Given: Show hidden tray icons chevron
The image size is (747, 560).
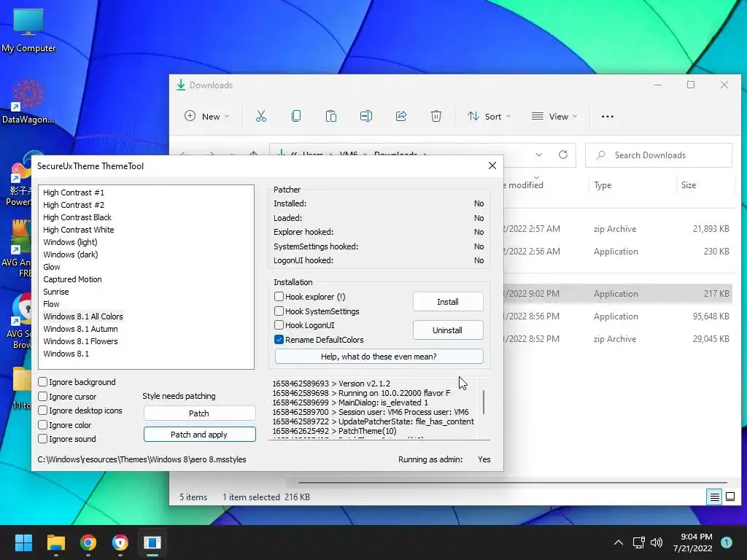Looking at the screenshot, I should [619, 542].
